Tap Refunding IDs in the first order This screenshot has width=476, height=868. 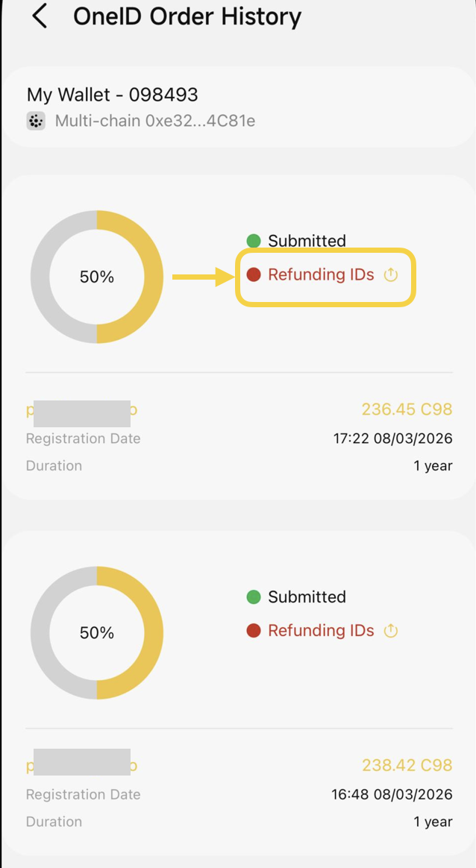click(x=321, y=275)
